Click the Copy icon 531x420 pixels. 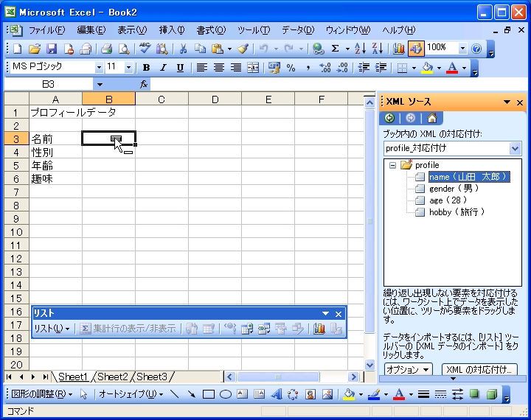coord(200,49)
